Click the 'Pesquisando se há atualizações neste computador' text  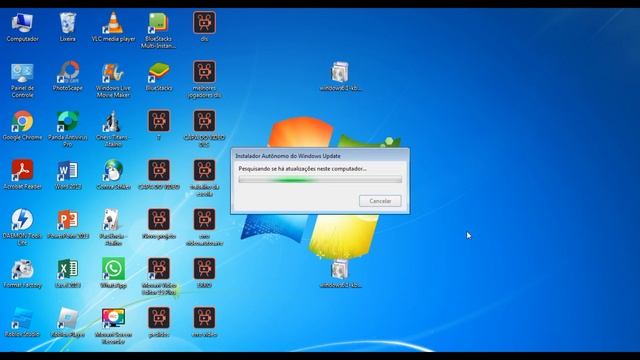click(302, 169)
